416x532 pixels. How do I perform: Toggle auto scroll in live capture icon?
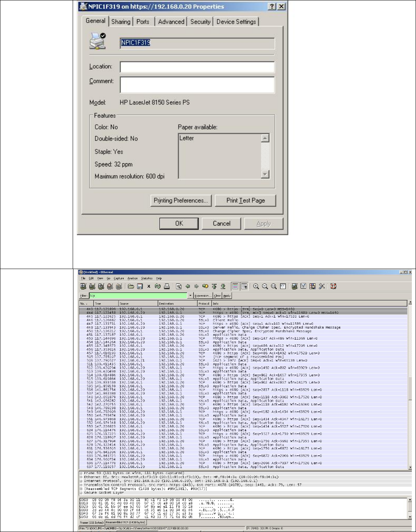tap(244, 286)
